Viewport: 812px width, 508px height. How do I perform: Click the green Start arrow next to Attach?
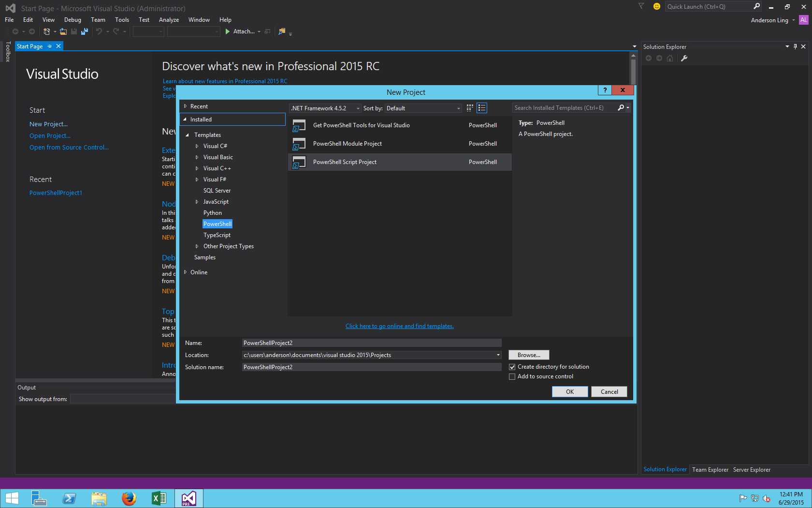pyautogui.click(x=227, y=31)
